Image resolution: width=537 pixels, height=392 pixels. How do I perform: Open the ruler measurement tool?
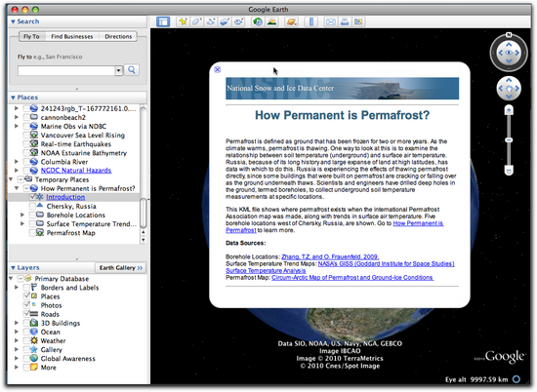(310, 21)
